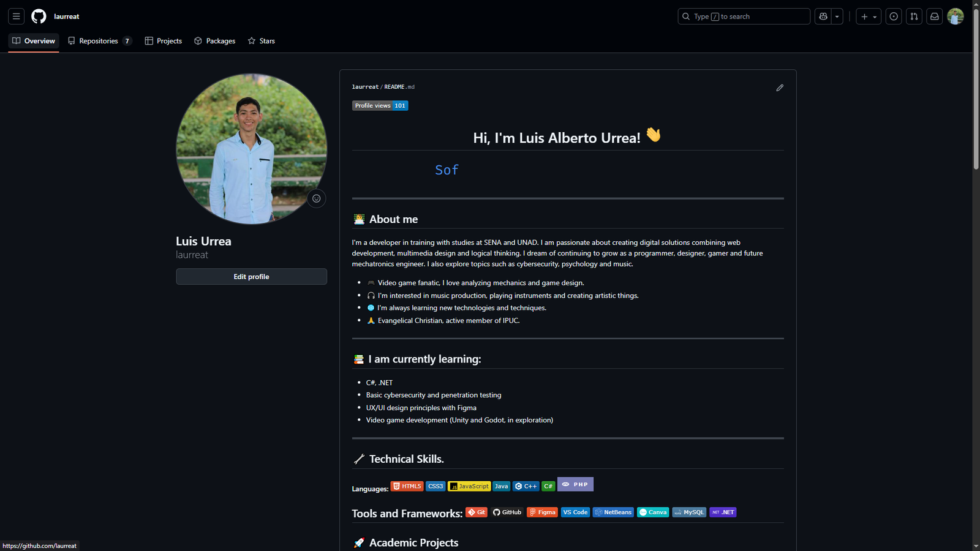This screenshot has height=551, width=980.
Task: Open your issues via the issues icon
Action: (x=893, y=16)
